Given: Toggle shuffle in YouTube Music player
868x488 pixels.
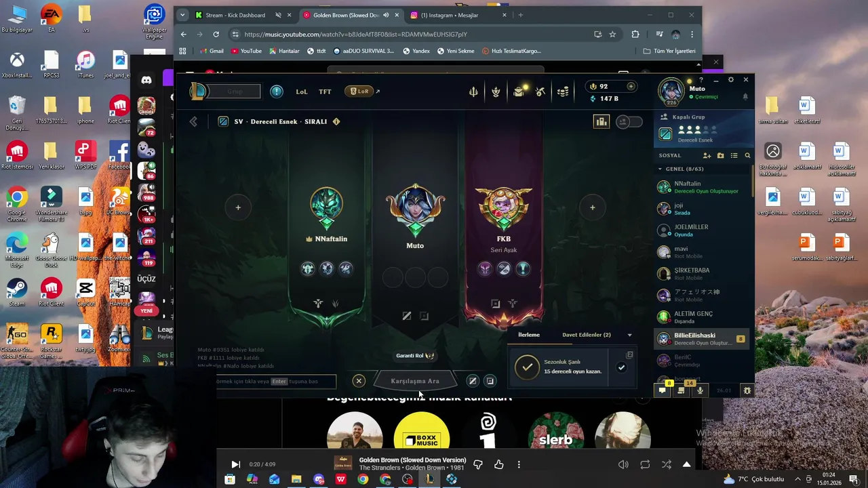Looking at the screenshot, I should click(666, 464).
